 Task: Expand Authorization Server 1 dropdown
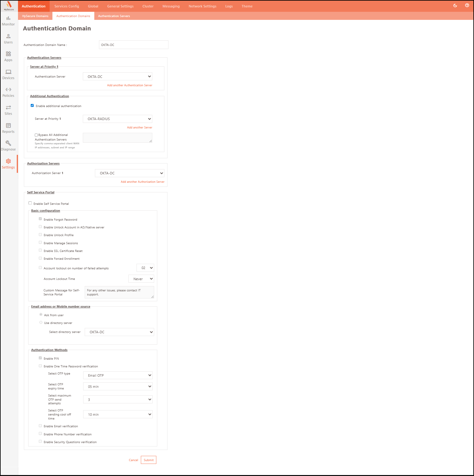129,173
